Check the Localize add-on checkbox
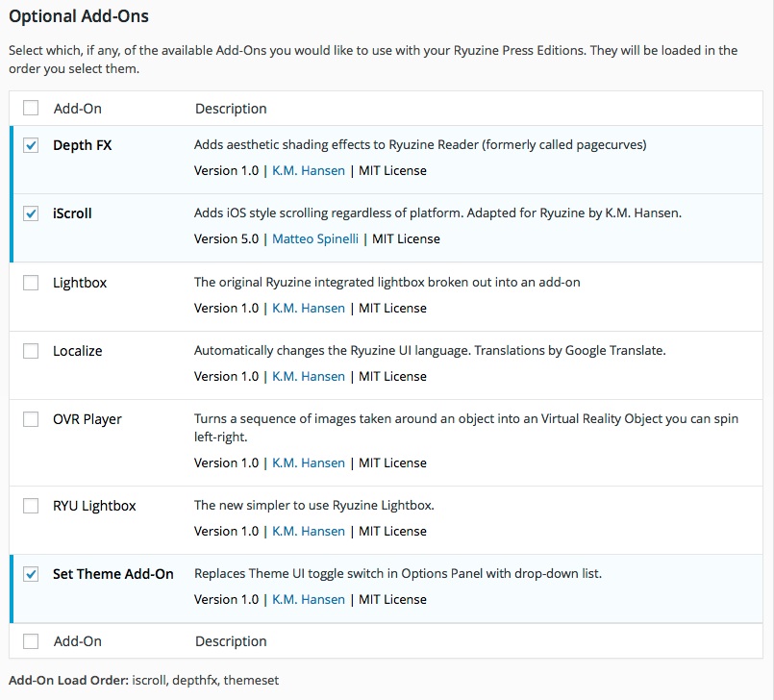The width and height of the screenshot is (774, 700). (29, 351)
